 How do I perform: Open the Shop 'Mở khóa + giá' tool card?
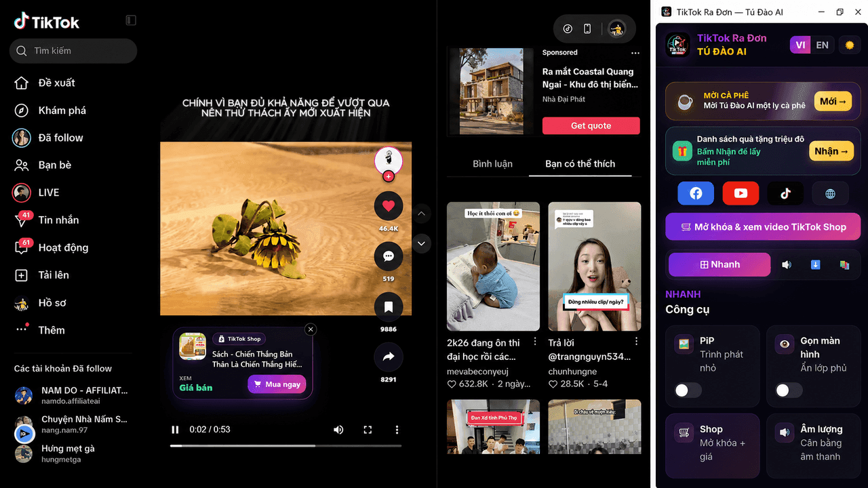coord(712,445)
